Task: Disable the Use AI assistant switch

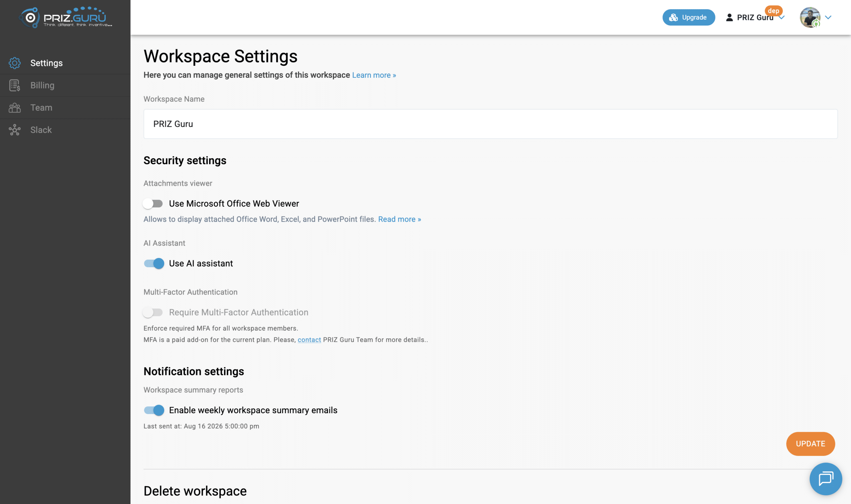Action: (154, 263)
